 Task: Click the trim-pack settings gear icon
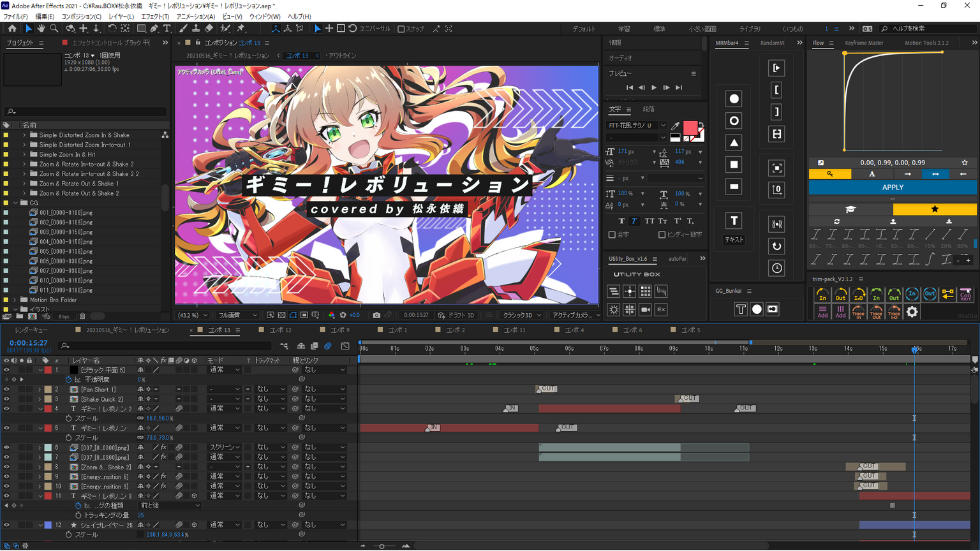click(x=912, y=312)
